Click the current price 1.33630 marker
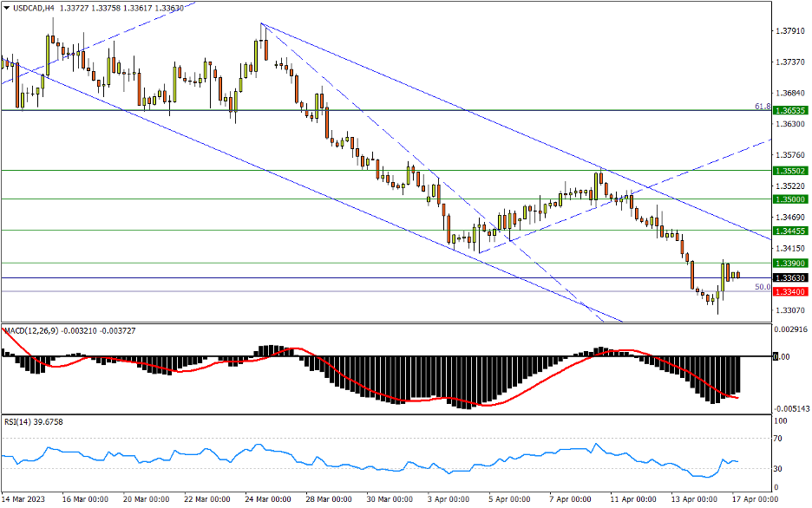The width and height of the screenshot is (812, 508). coord(791,278)
